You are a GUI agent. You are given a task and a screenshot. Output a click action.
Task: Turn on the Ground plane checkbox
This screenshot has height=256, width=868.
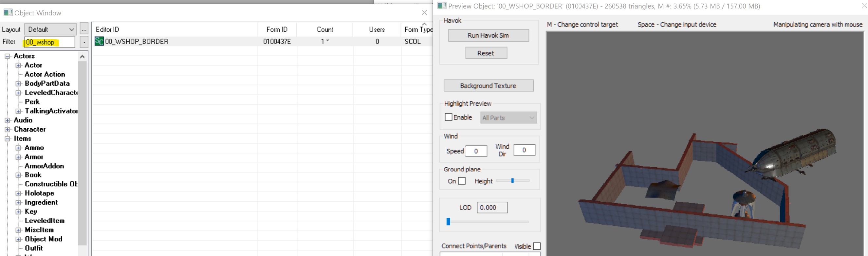(x=462, y=181)
